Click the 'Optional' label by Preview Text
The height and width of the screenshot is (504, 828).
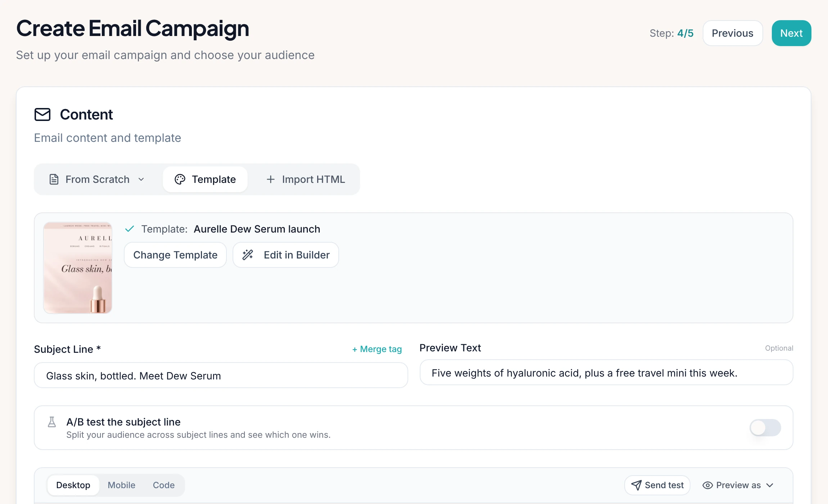pyautogui.click(x=779, y=348)
